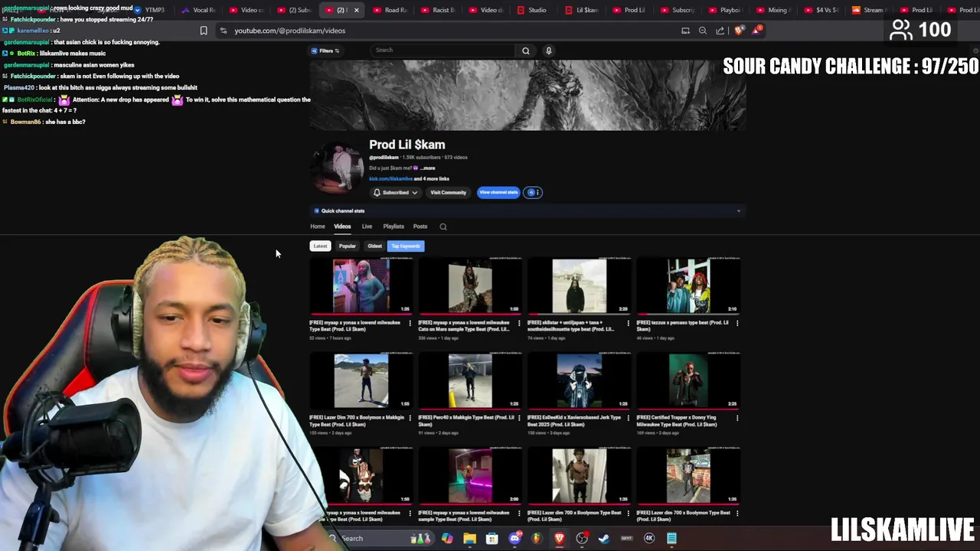Viewport: 980px width, 551px height.
Task: Click the View channel stats button
Action: coord(498,192)
